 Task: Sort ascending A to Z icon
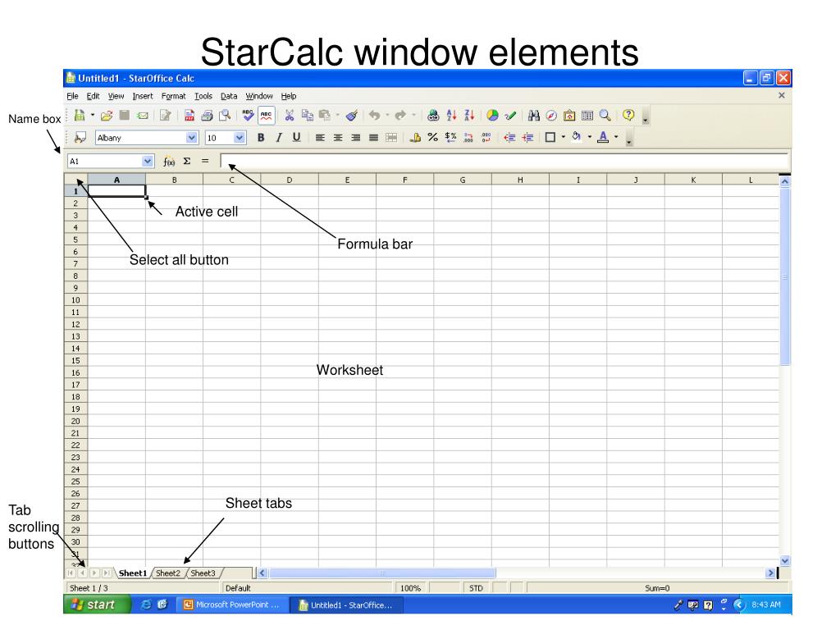[452, 115]
